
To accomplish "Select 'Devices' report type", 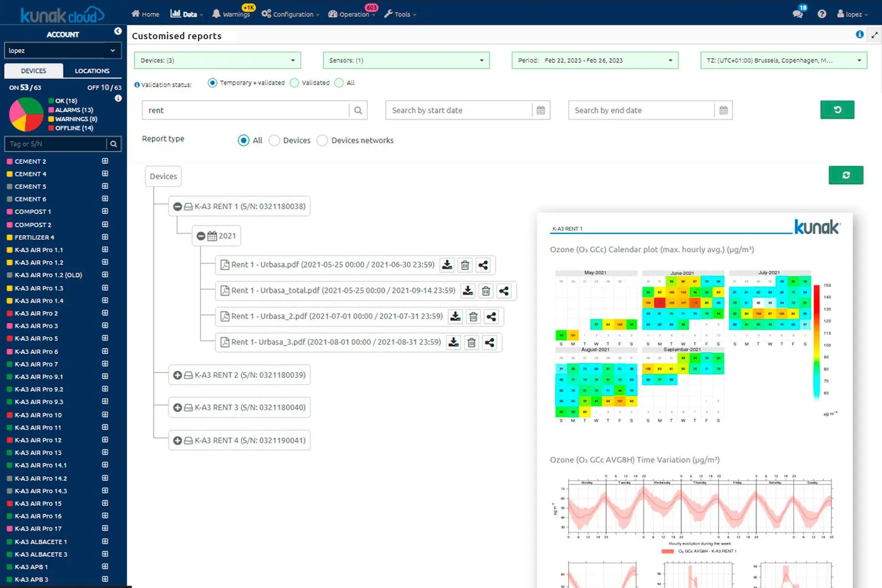I will tap(274, 141).
